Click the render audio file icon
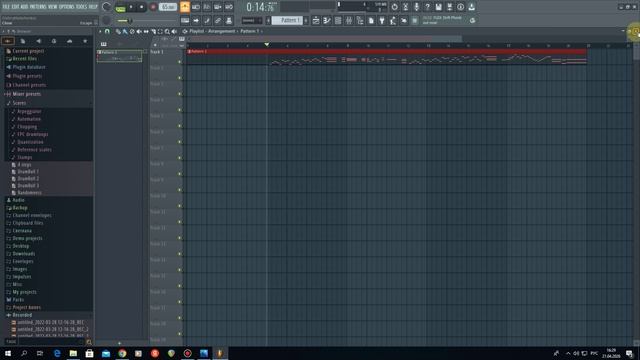Image resolution: width=640 pixels, height=360 pixels. pos(449,7)
